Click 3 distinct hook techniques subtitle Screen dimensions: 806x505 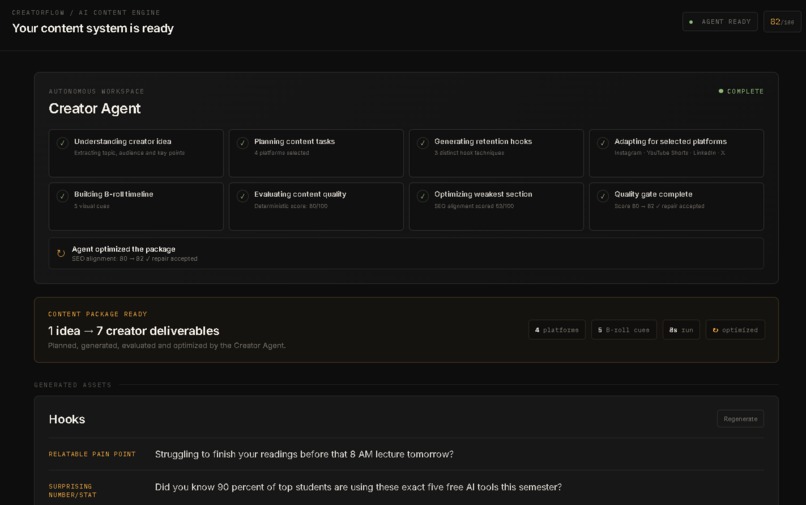(469, 153)
